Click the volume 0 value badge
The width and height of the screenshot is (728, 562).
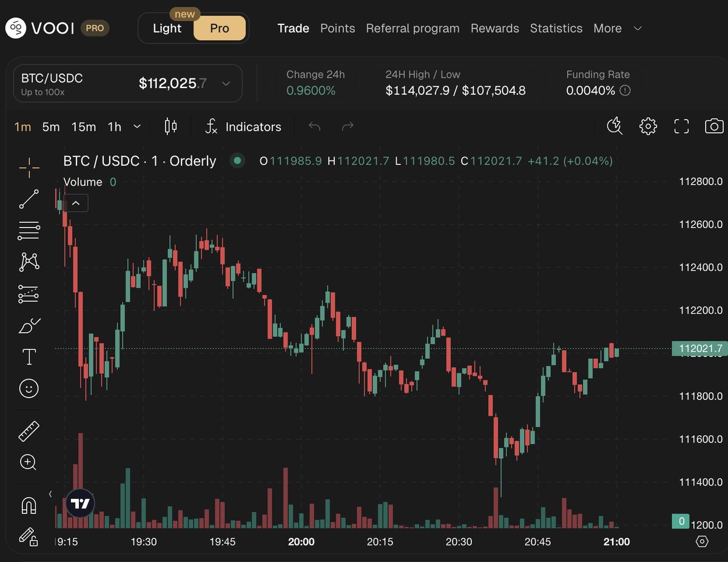click(x=682, y=521)
